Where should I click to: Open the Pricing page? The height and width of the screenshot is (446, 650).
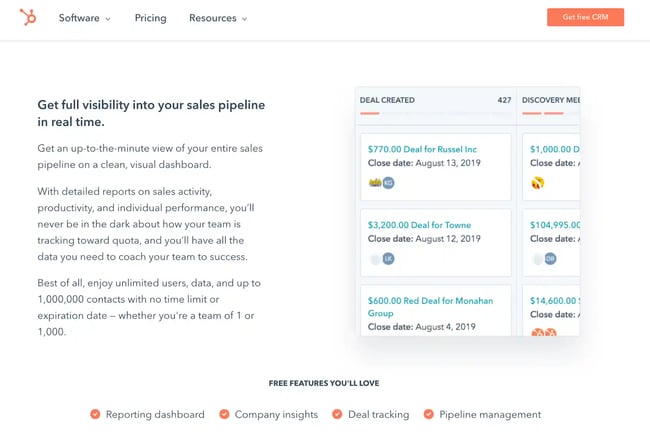click(x=150, y=18)
